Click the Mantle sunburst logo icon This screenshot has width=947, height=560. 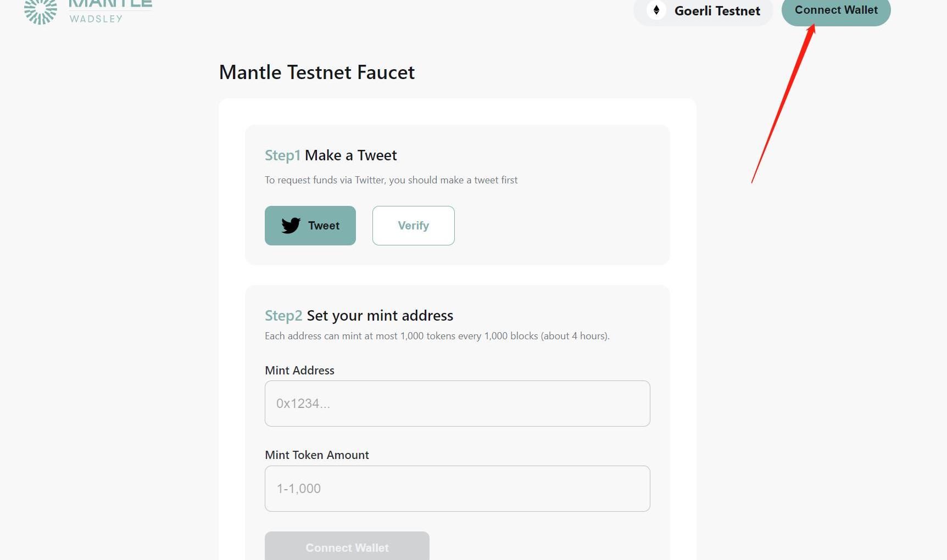[41, 11]
